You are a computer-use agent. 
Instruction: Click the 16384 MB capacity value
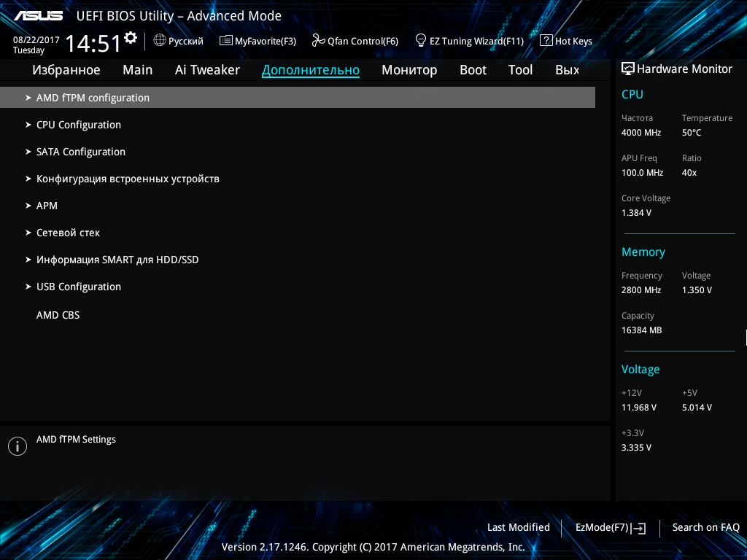pyautogui.click(x=642, y=330)
